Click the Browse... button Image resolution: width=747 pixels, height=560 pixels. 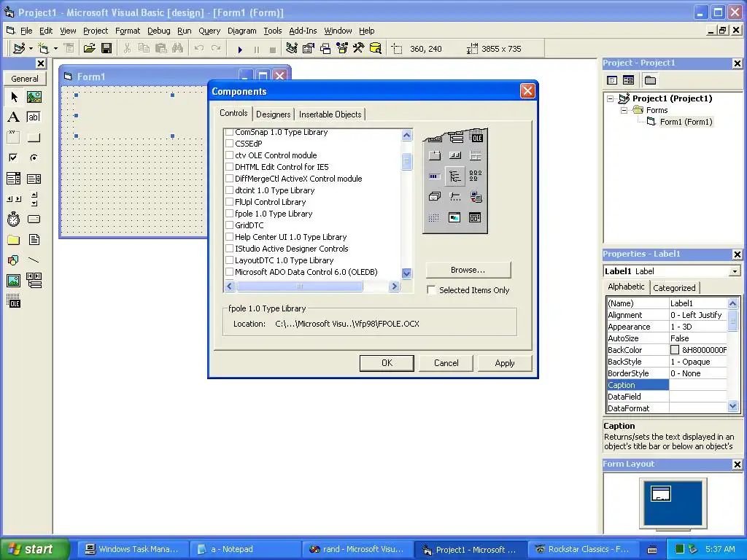[x=468, y=270]
